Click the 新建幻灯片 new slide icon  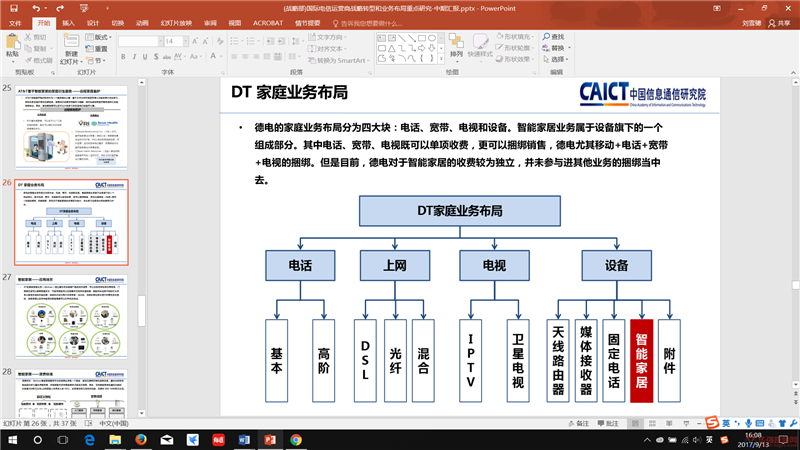point(71,41)
